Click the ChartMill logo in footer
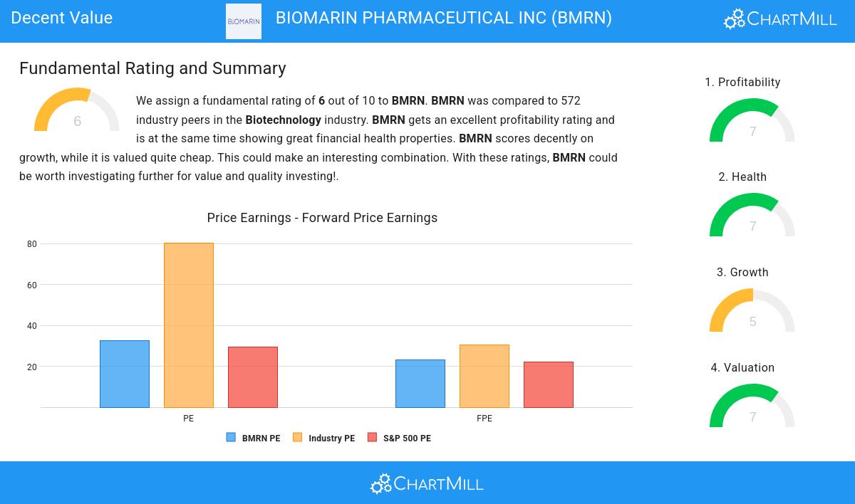This screenshot has width=855, height=504. pos(427,484)
